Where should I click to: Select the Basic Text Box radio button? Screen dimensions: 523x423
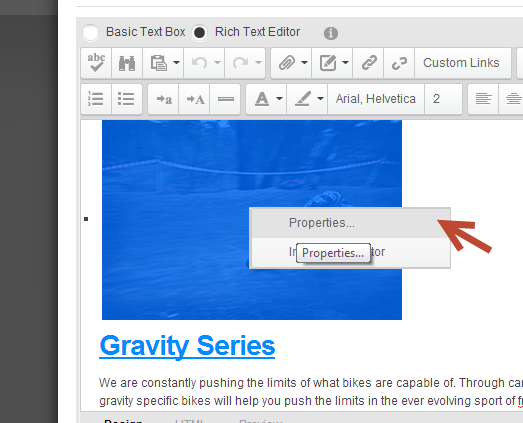(x=90, y=33)
